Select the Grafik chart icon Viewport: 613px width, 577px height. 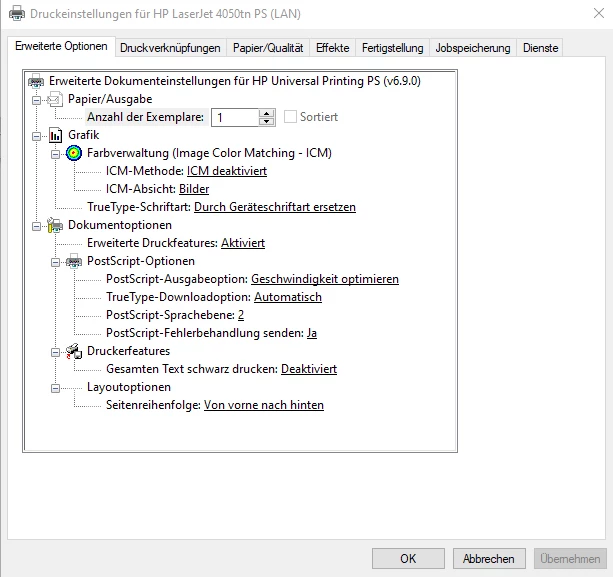coord(55,135)
